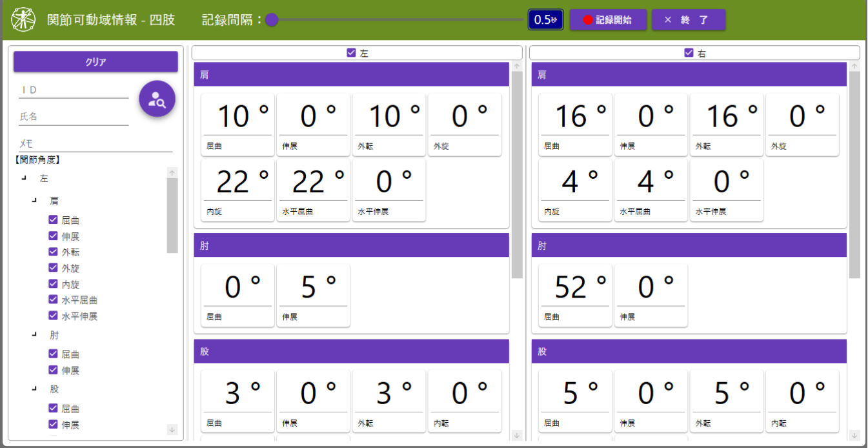The height and width of the screenshot is (448, 868).
Task: Uncheck the 右 side panel checkbox
Action: (x=689, y=53)
